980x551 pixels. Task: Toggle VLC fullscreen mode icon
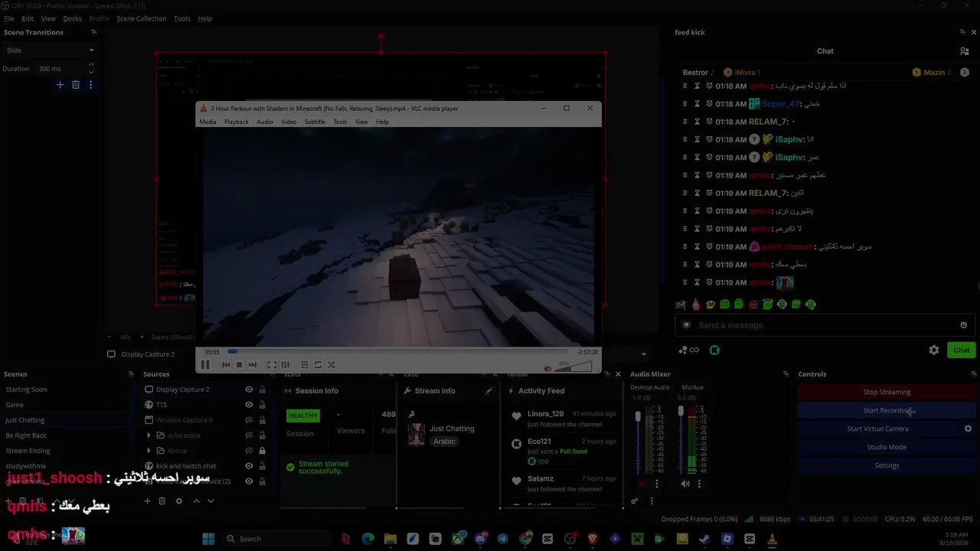272,365
